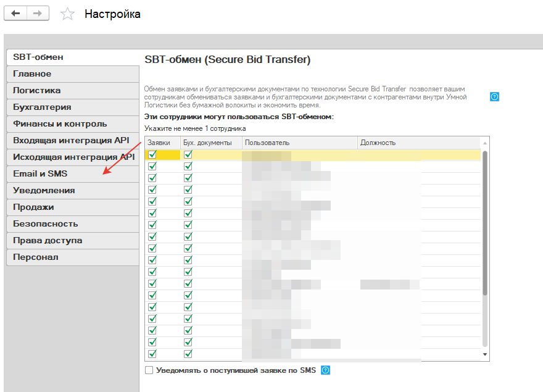The height and width of the screenshot is (392, 543).
Task: Switch to Бухгалтерия tab
Action: [73, 107]
